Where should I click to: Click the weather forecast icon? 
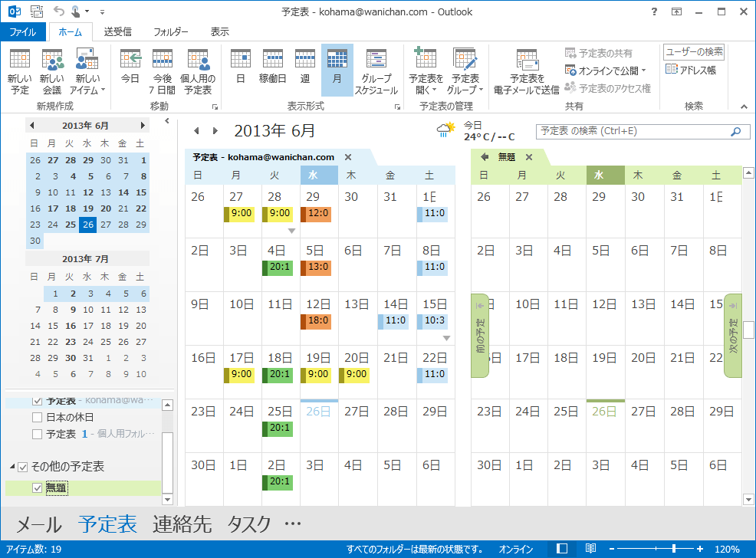(446, 130)
